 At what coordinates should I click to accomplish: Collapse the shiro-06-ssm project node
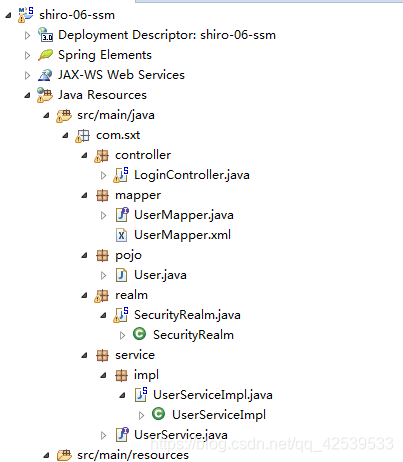tap(8, 15)
